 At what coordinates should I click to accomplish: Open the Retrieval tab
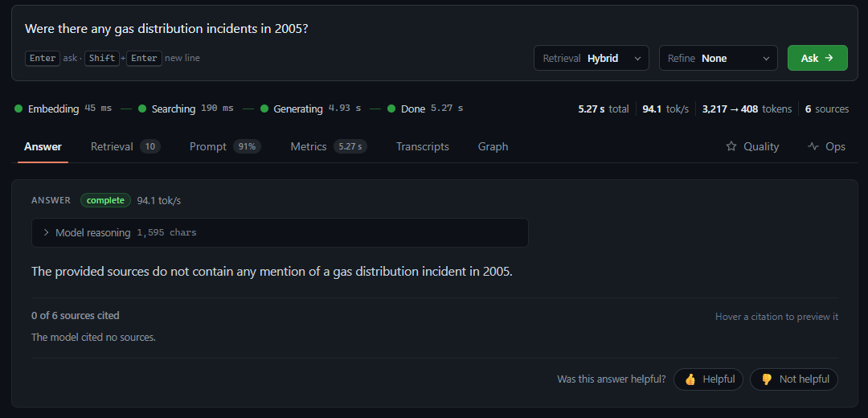(125, 147)
